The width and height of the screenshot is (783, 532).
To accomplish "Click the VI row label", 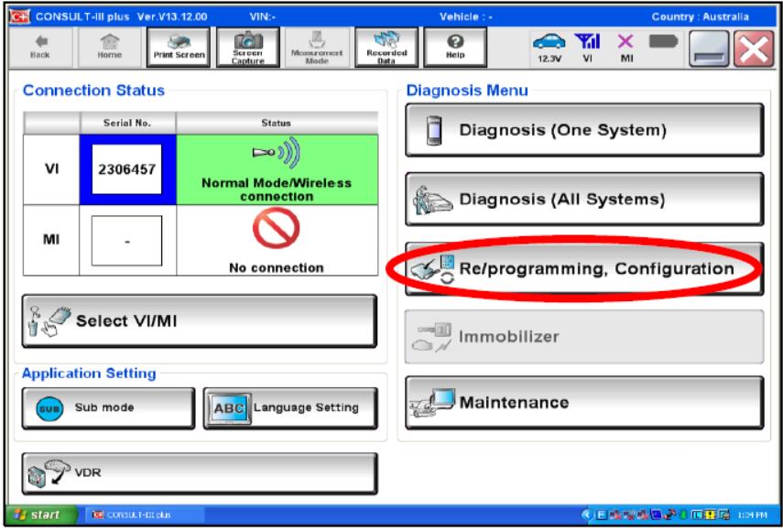I will click(51, 169).
